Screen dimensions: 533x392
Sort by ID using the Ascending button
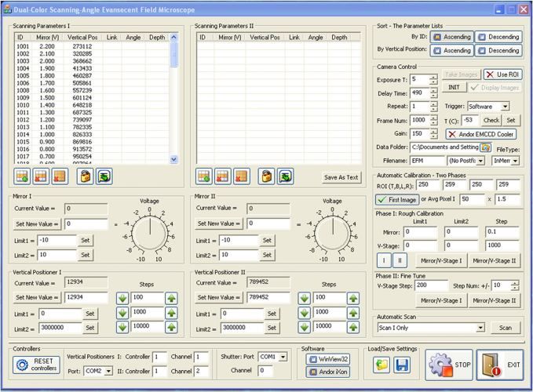[x=452, y=37]
